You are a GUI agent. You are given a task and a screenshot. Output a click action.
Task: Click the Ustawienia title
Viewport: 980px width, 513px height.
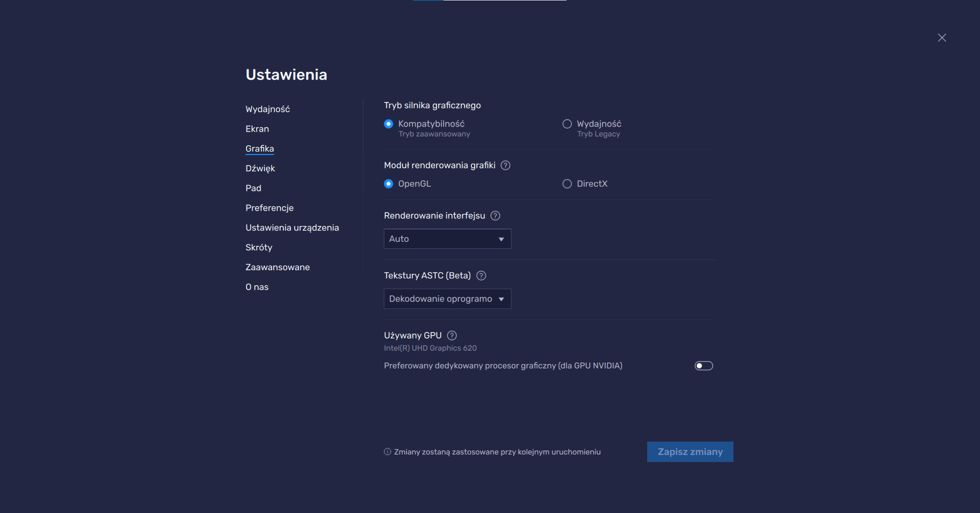tap(286, 74)
